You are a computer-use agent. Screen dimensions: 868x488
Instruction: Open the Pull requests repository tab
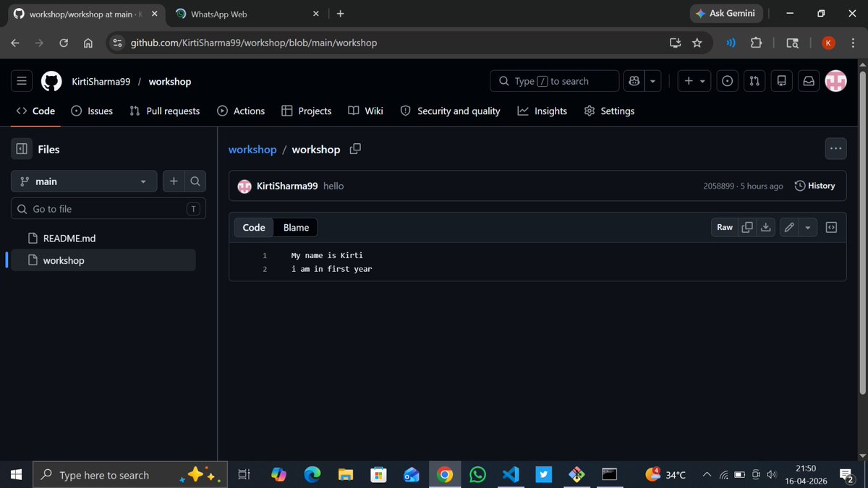164,111
